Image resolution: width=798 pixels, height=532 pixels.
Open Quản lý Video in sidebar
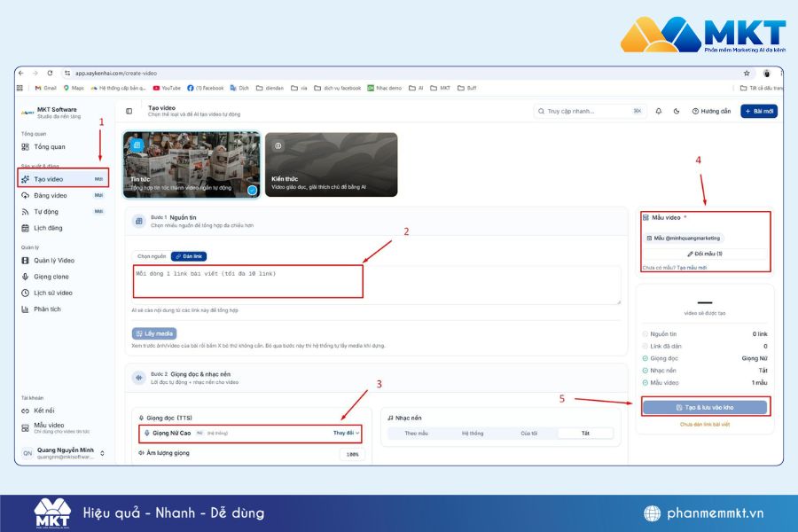(63, 260)
